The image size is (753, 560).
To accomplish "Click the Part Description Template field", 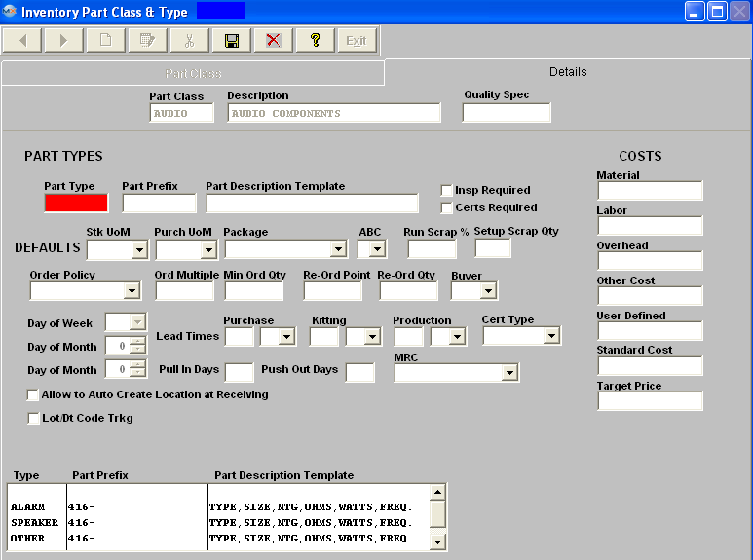I will 312,204.
